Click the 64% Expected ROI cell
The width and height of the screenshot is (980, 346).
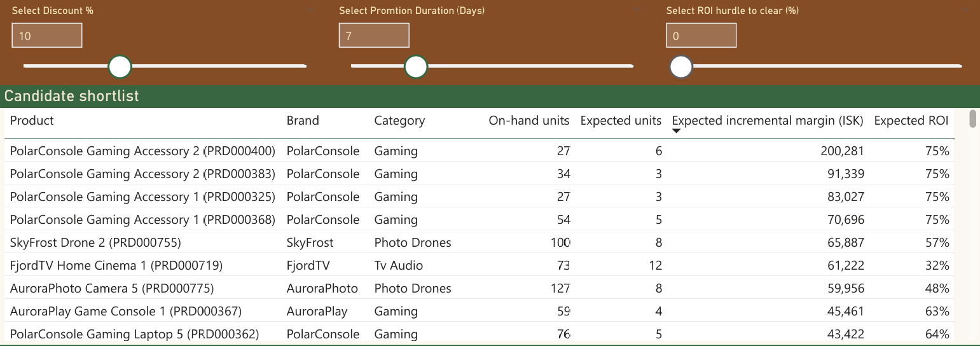(x=937, y=335)
